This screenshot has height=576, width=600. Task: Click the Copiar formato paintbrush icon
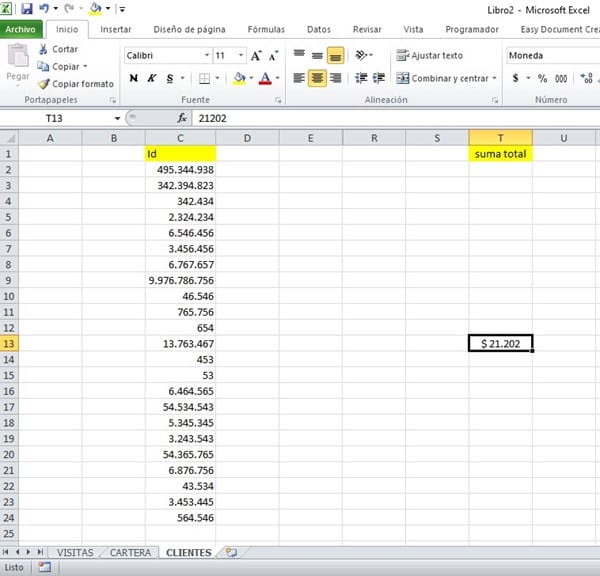point(44,83)
